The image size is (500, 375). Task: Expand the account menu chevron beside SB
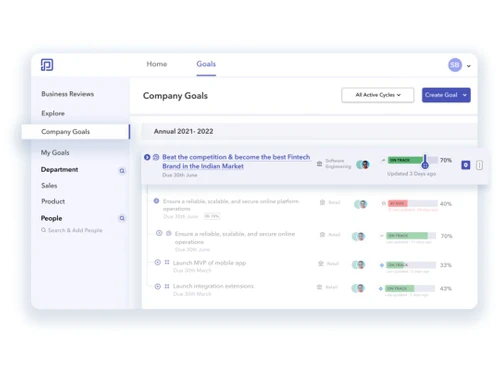coord(469,66)
